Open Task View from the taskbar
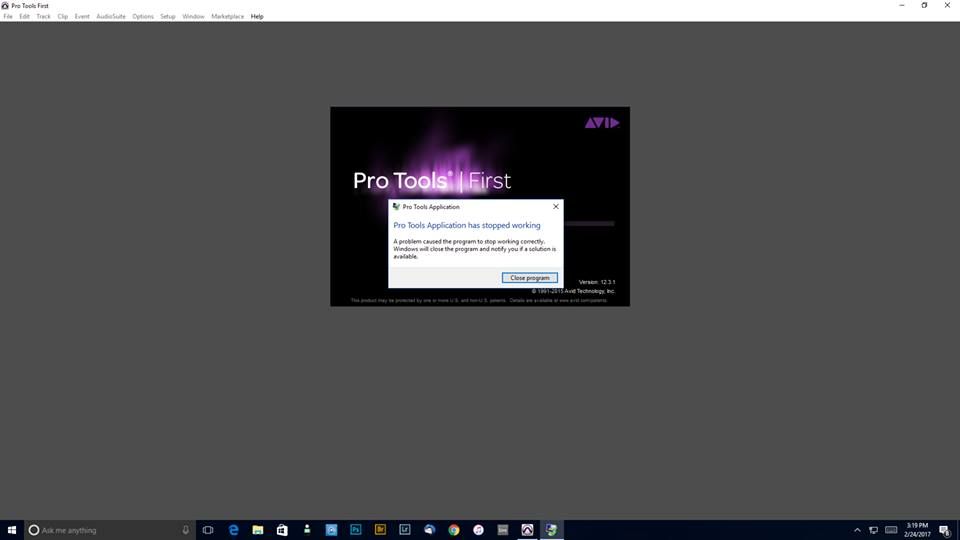 coord(208,530)
